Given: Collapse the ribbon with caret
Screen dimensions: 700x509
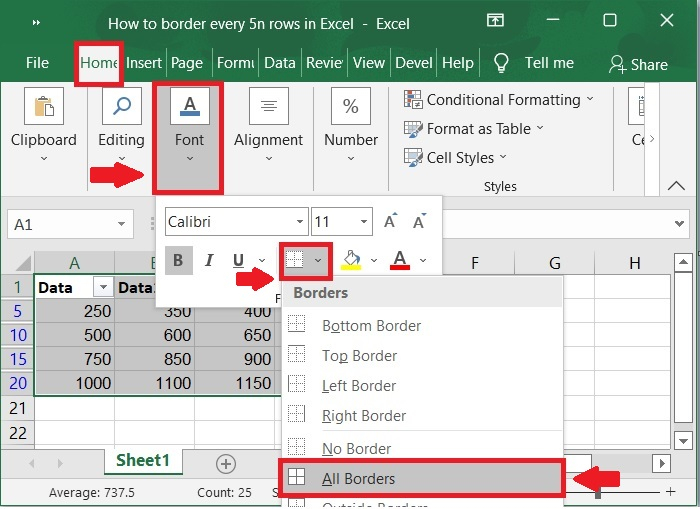Looking at the screenshot, I should tap(676, 185).
